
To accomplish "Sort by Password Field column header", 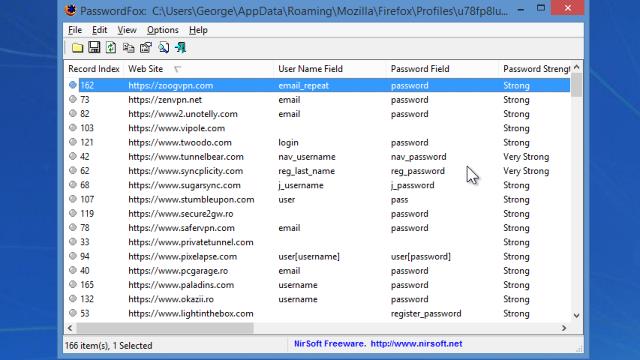I will click(x=442, y=69).
